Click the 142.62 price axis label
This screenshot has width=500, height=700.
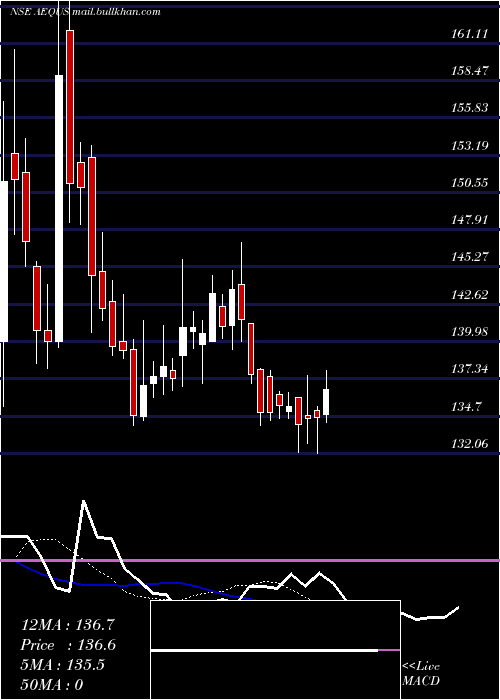click(470, 295)
